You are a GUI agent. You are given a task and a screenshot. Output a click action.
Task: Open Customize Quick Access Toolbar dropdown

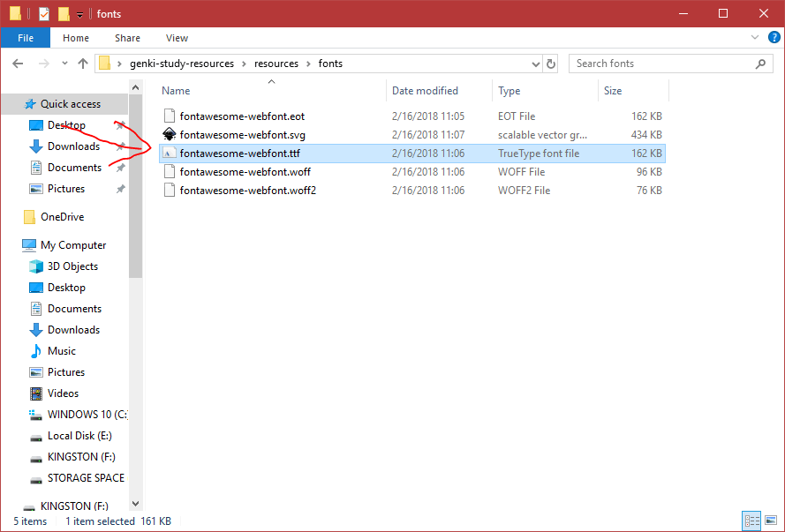click(79, 14)
